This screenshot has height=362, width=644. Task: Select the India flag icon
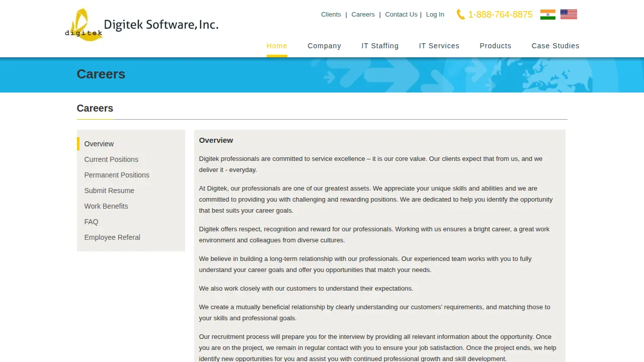(548, 15)
